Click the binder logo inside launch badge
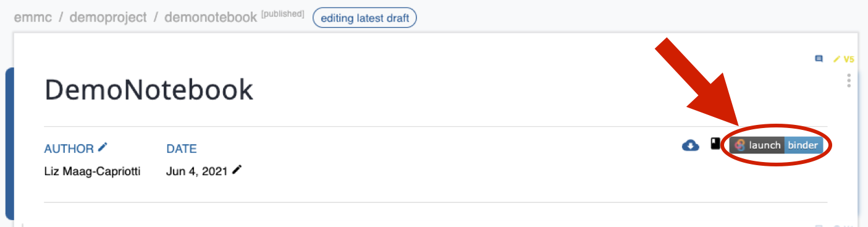The height and width of the screenshot is (227, 868). click(739, 145)
